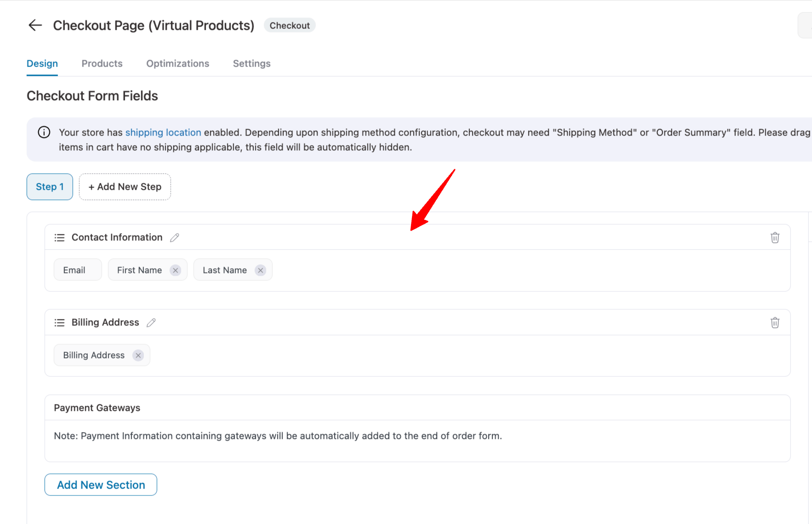Viewport: 812px width, 524px height.
Task: Click the info icon in notice
Action: tap(44, 132)
